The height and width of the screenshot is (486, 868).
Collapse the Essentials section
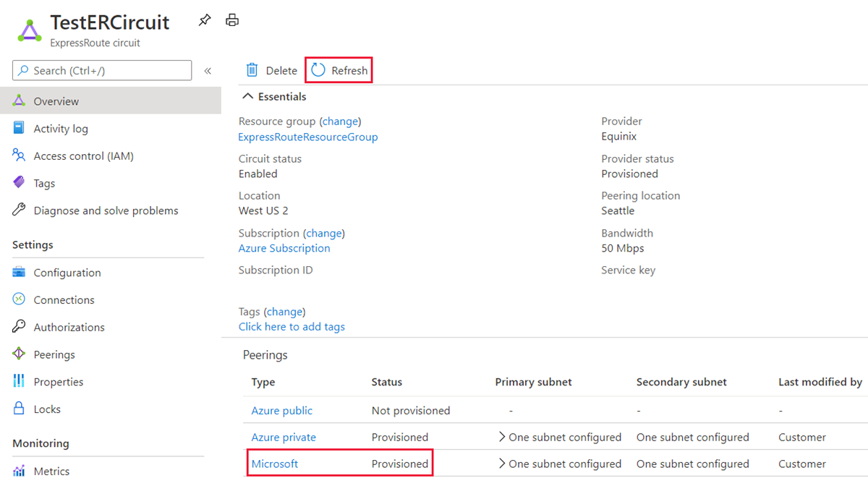(x=247, y=97)
